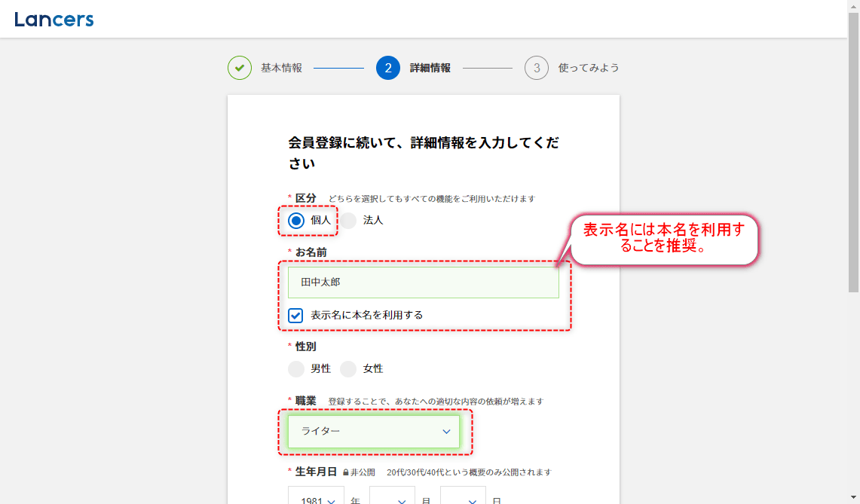860x504 pixels.
Task: Click the step 3 circle icon
Action: (x=537, y=68)
